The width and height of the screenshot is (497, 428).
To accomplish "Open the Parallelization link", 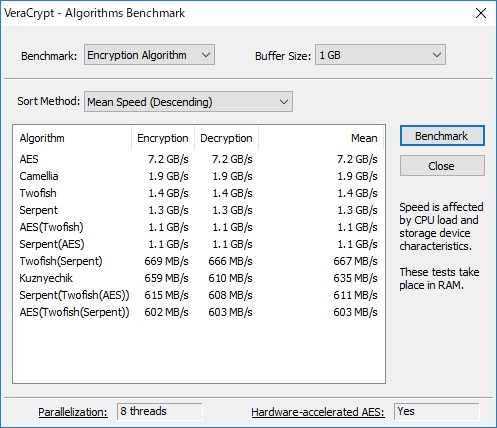I will 73,412.
